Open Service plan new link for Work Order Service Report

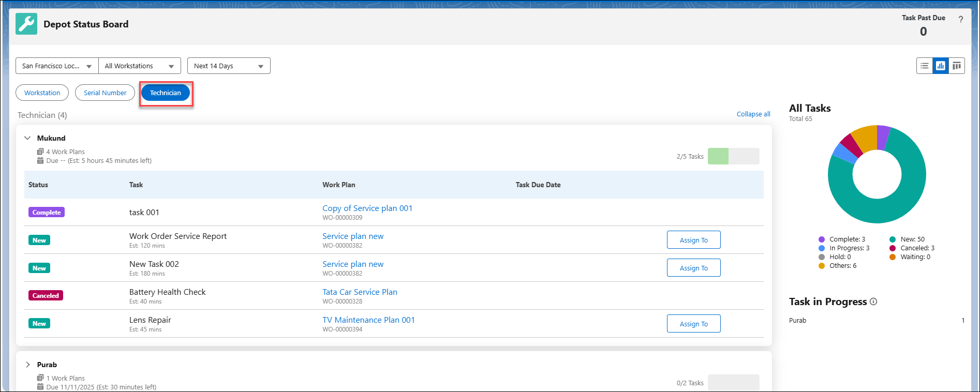pos(353,236)
